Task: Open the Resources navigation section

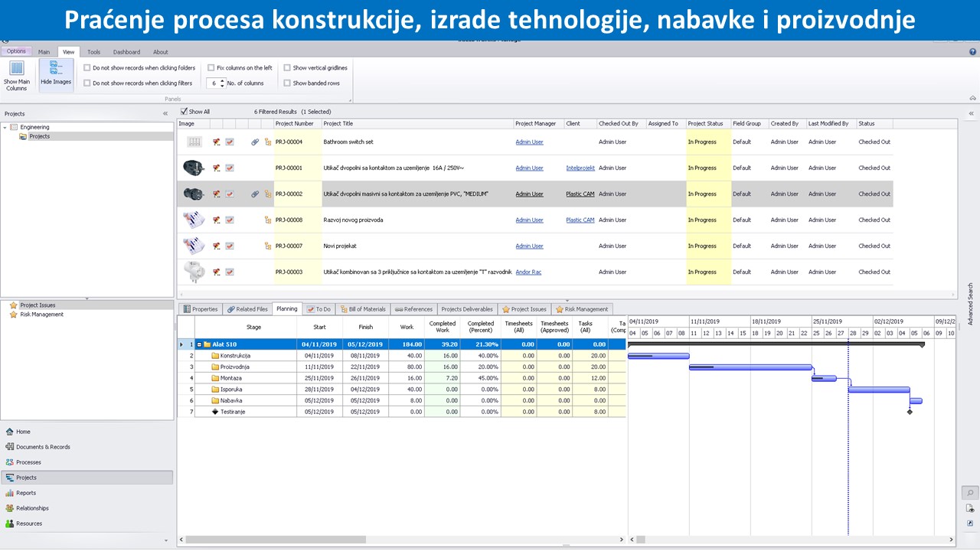Action: [x=28, y=523]
